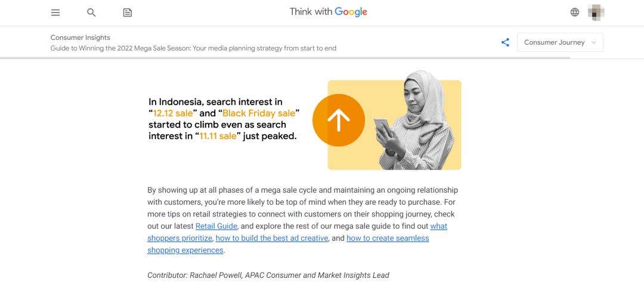Viewport: 644px width, 294px height.
Task: Share this article via share icon
Action: [x=505, y=42]
